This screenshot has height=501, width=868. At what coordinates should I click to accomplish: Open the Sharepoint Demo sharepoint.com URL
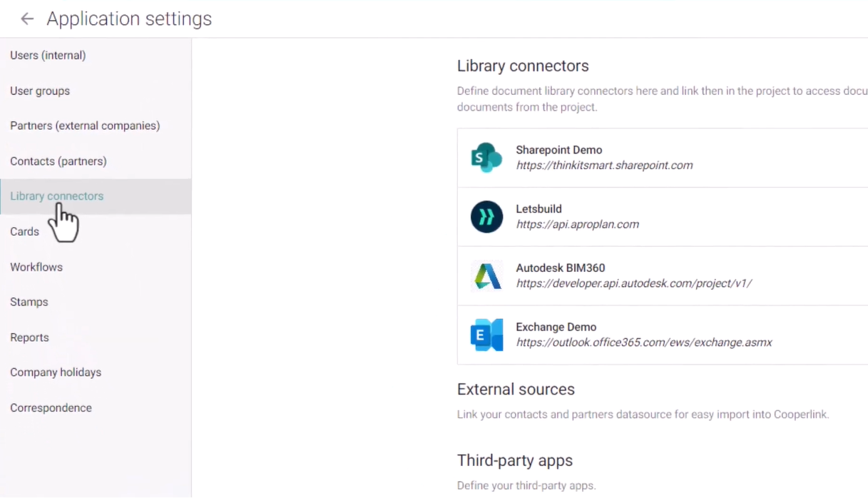pos(604,166)
